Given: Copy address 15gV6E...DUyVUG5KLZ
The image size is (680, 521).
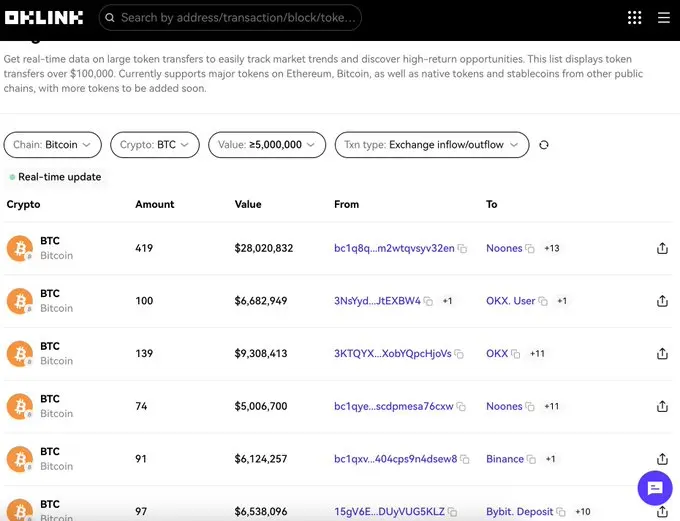Looking at the screenshot, I should (452, 512).
